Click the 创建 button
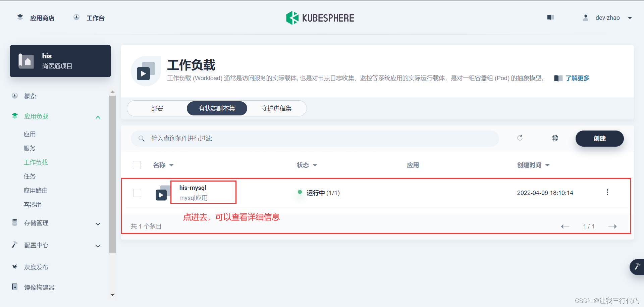This screenshot has width=644, height=307. click(x=600, y=139)
